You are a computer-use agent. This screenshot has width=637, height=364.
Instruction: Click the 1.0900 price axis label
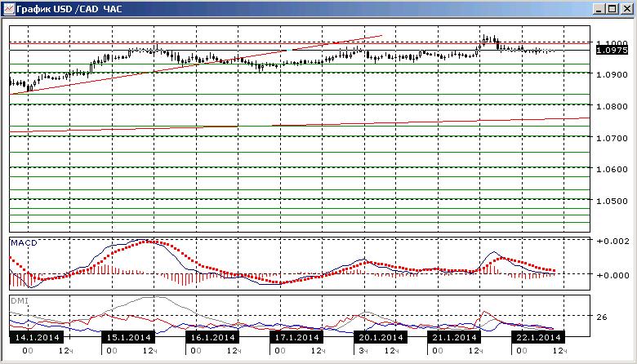612,74
